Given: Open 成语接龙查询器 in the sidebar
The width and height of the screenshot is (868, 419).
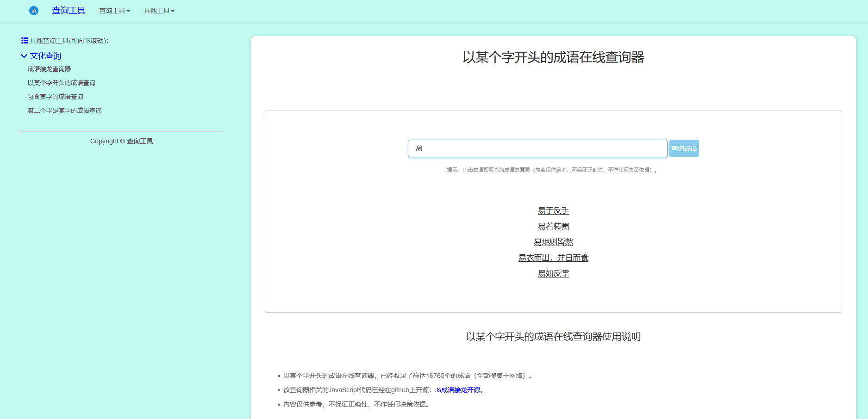Looking at the screenshot, I should point(49,69).
